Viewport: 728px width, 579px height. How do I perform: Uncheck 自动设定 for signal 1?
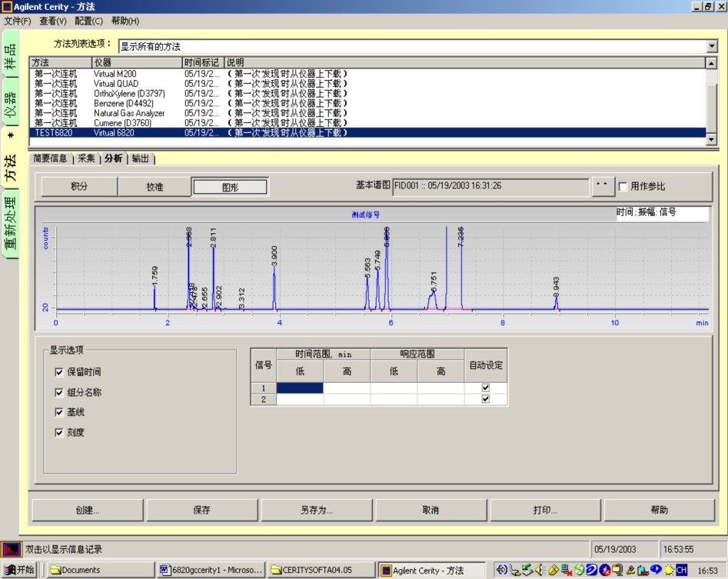click(486, 388)
